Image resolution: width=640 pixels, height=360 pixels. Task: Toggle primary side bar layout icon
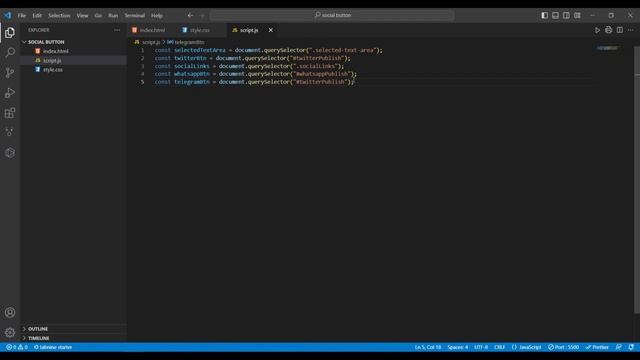544,16
